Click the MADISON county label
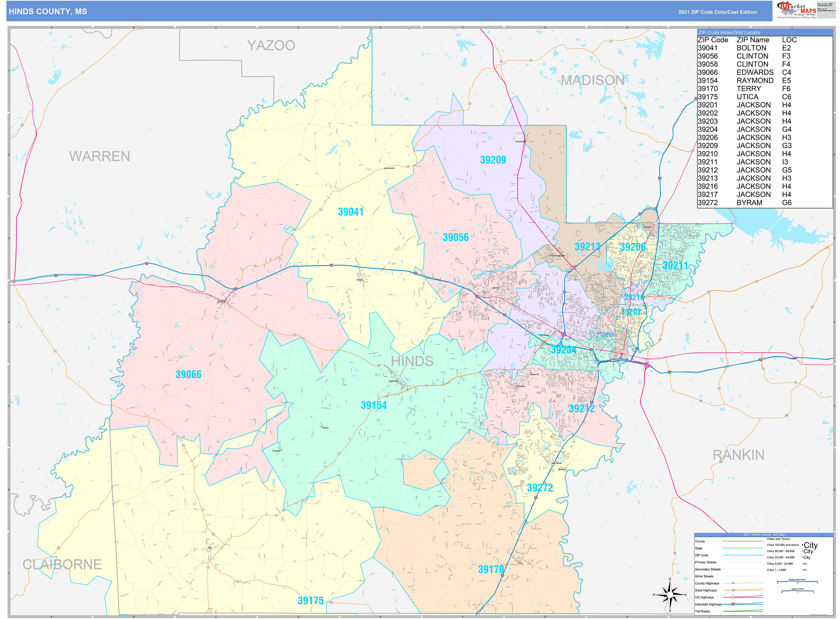Image resolution: width=840 pixels, height=619 pixels. 593,80
